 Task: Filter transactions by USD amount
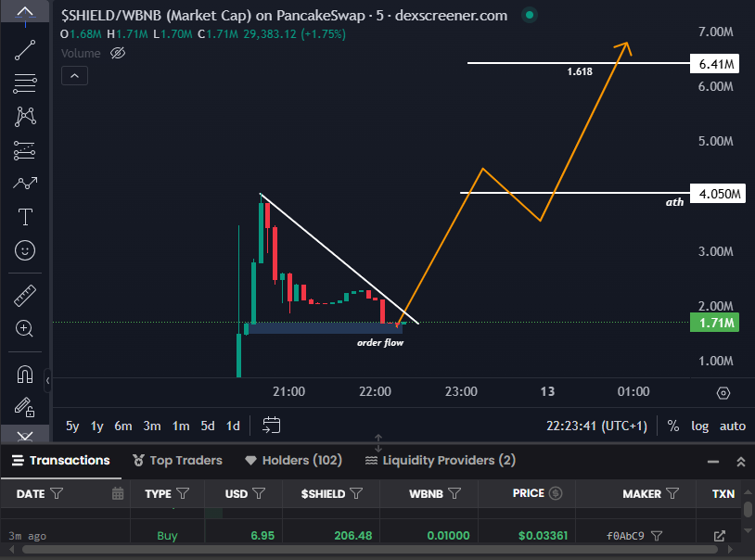tap(259, 493)
